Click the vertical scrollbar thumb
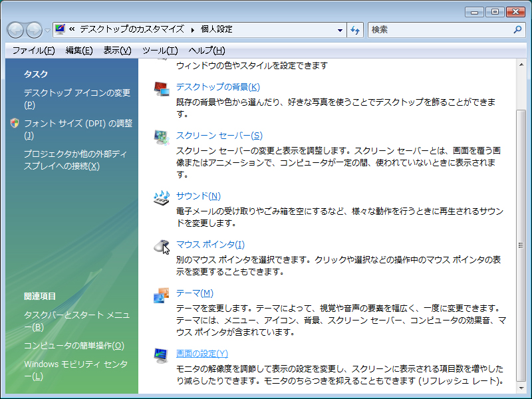Image resolution: width=532 pixels, height=399 pixels. click(x=521, y=245)
